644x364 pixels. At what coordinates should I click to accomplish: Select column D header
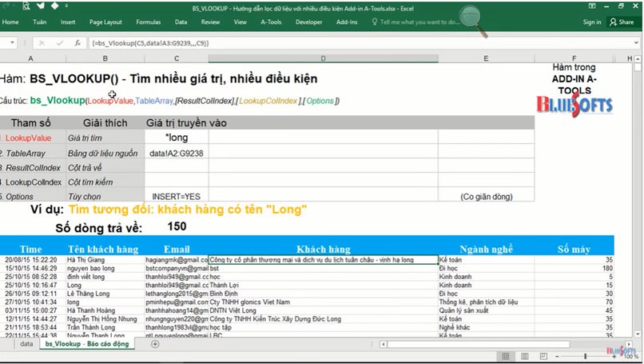pos(324,59)
